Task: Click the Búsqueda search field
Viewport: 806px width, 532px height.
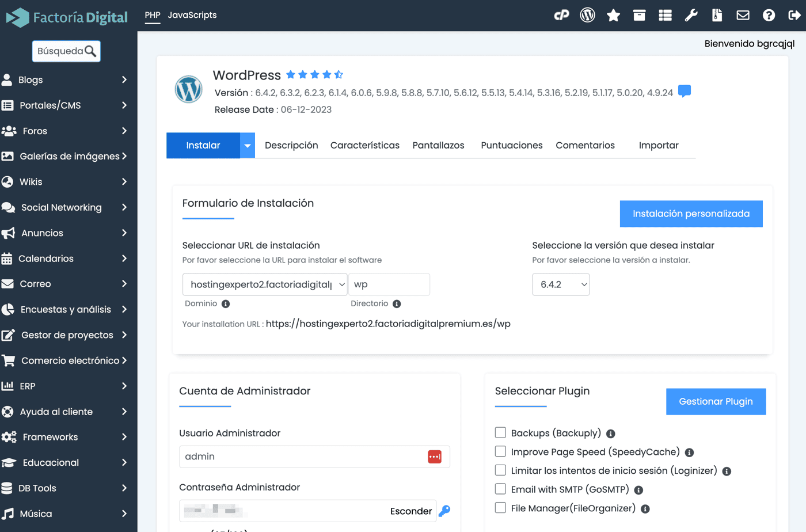Action: pyautogui.click(x=66, y=51)
